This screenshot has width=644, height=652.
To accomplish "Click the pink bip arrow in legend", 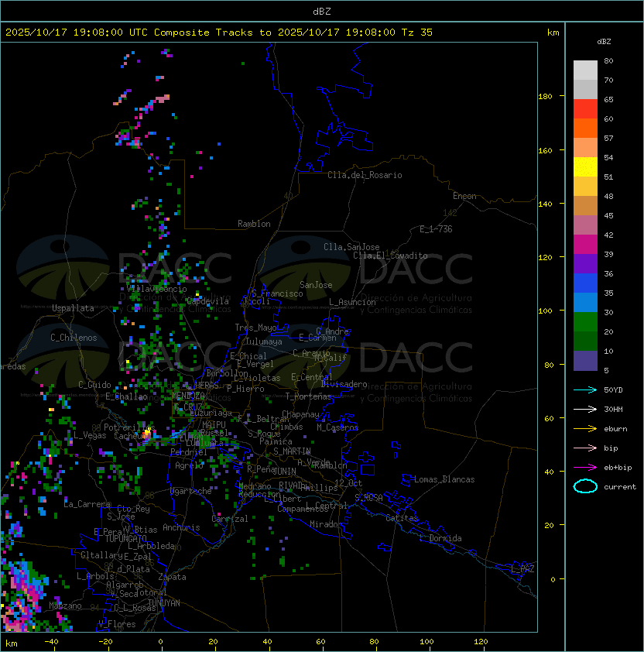I will coord(585,448).
